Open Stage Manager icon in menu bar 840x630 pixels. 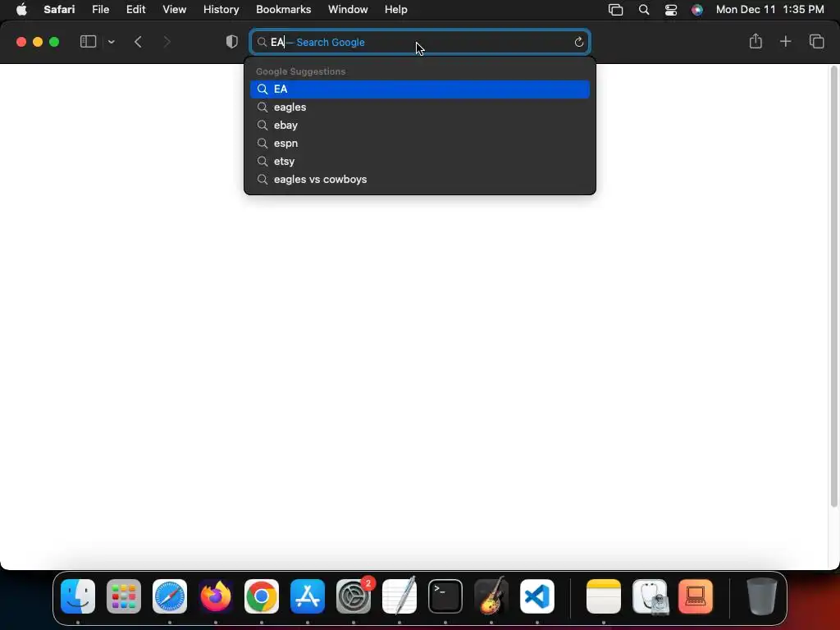pos(615,10)
